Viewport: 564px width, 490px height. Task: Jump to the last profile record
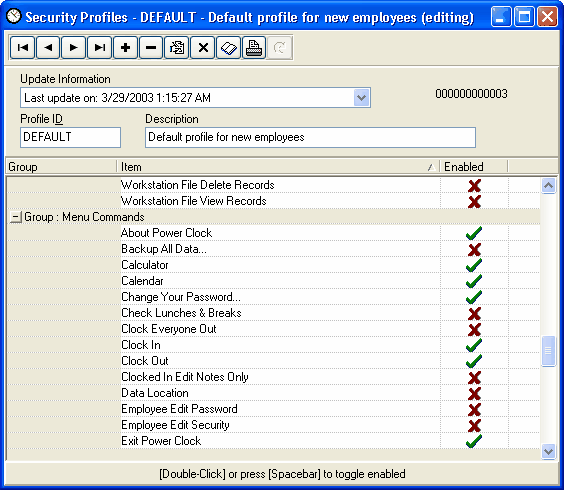100,47
